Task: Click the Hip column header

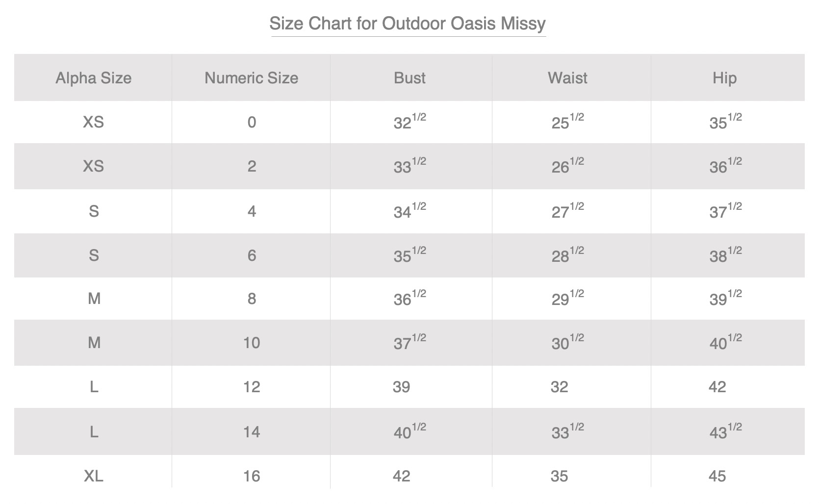Action: (724, 78)
